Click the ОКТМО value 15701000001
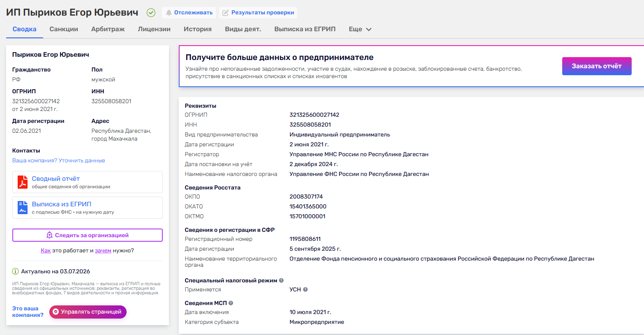This screenshot has height=335, width=644. (307, 217)
